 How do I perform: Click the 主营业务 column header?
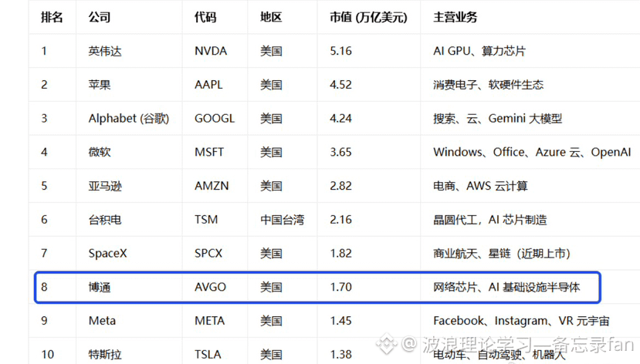pos(455,17)
